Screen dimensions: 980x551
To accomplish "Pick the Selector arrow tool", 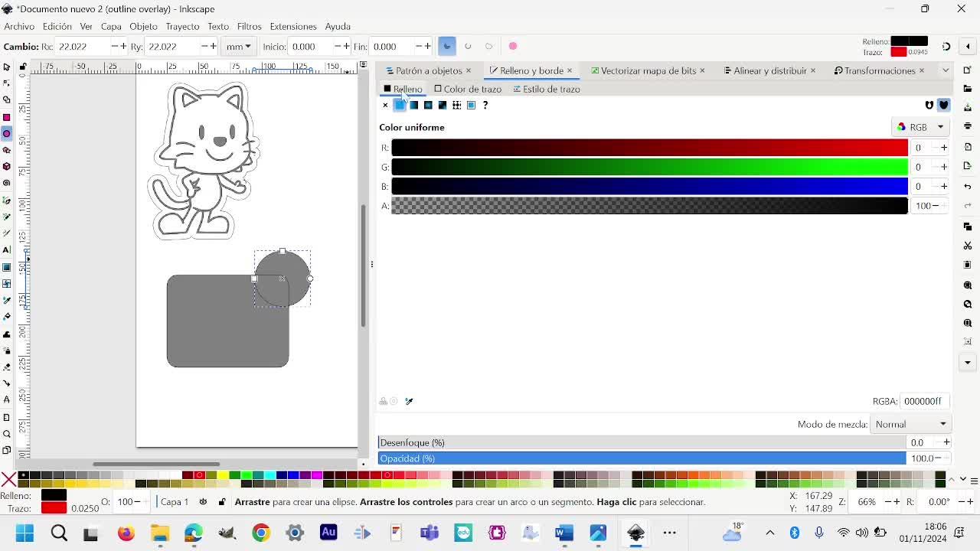I will [7, 67].
